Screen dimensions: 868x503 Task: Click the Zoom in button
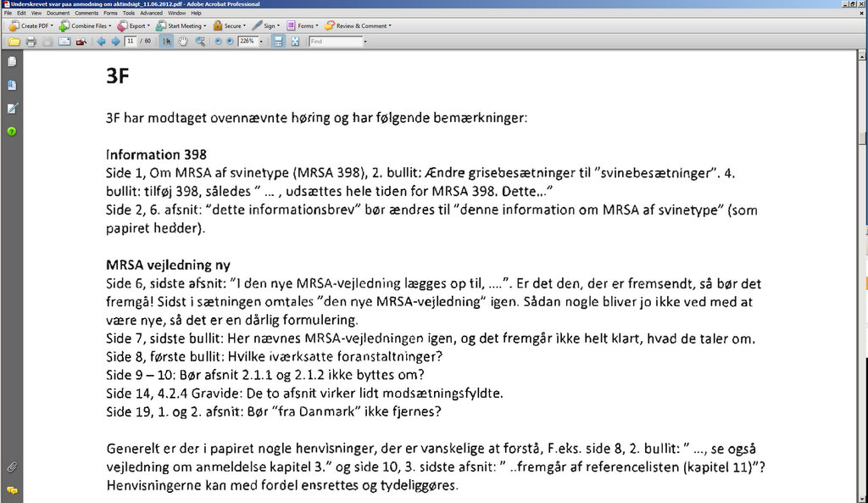click(x=230, y=42)
